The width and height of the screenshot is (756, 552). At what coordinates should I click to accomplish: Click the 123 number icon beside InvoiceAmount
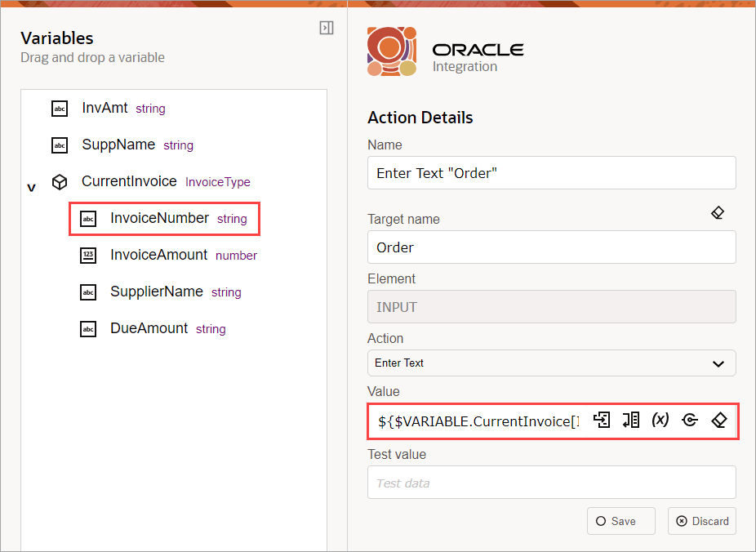pos(87,255)
